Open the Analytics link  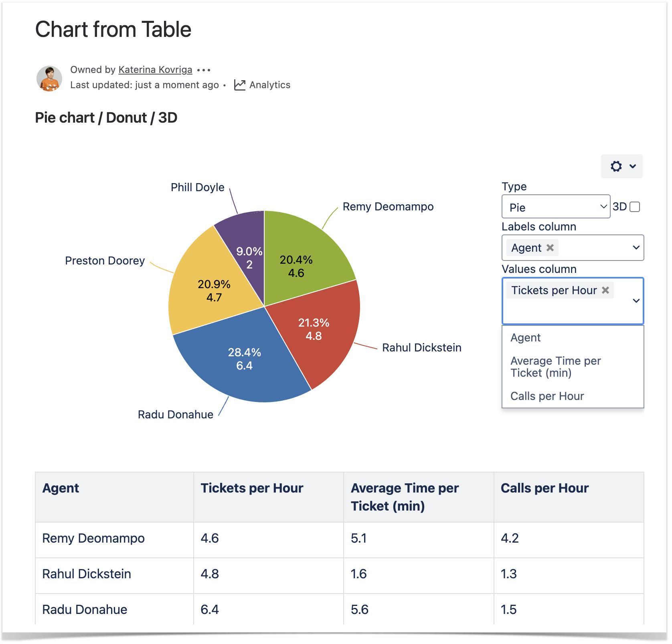269,85
